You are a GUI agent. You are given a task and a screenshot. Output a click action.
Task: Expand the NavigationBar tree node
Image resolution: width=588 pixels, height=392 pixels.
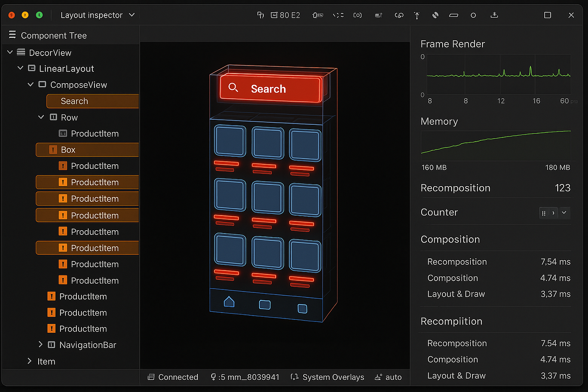click(x=41, y=345)
